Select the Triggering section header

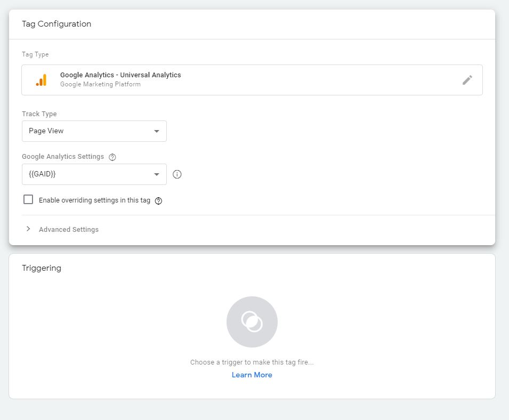tap(42, 268)
